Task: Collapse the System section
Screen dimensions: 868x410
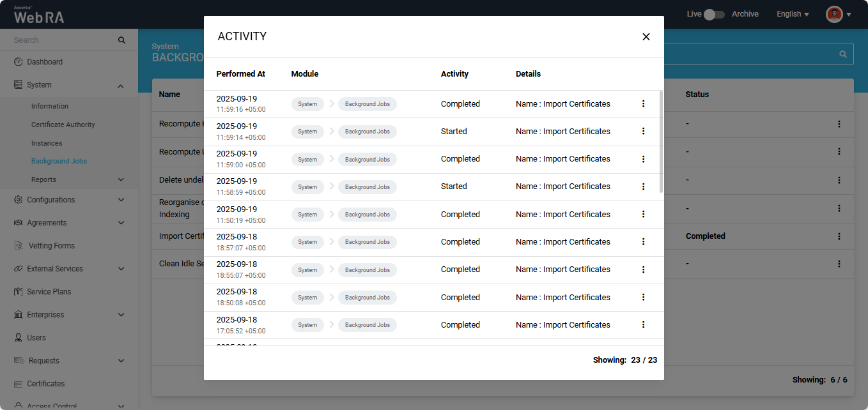Action: pyautogui.click(x=121, y=85)
